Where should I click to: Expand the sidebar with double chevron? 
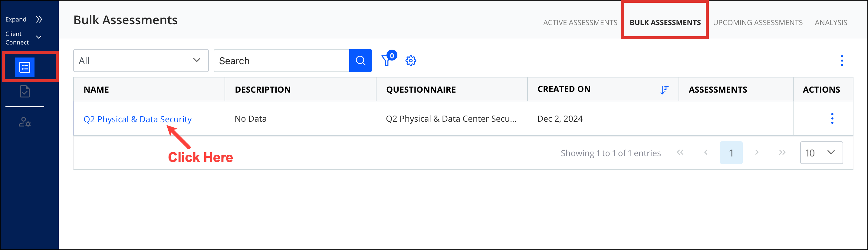[39, 19]
